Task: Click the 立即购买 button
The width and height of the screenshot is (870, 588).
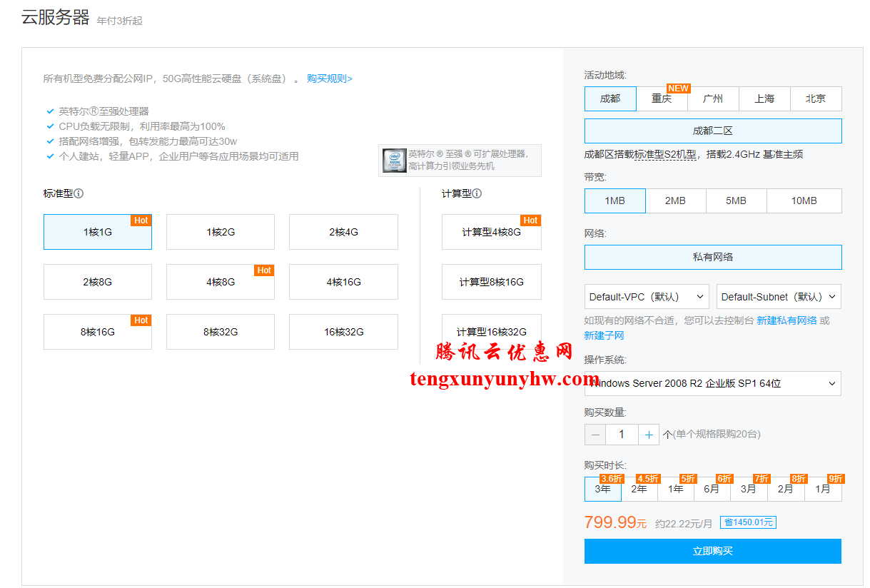Action: coord(713,551)
